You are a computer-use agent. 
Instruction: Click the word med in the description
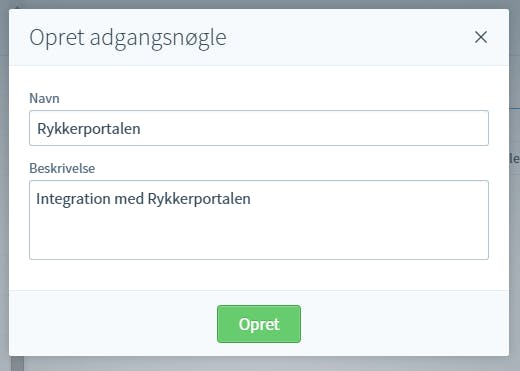[129, 199]
